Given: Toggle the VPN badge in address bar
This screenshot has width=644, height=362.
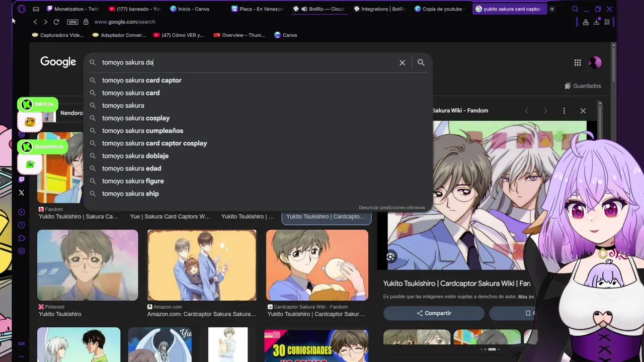Looking at the screenshot, I should click(72, 22).
